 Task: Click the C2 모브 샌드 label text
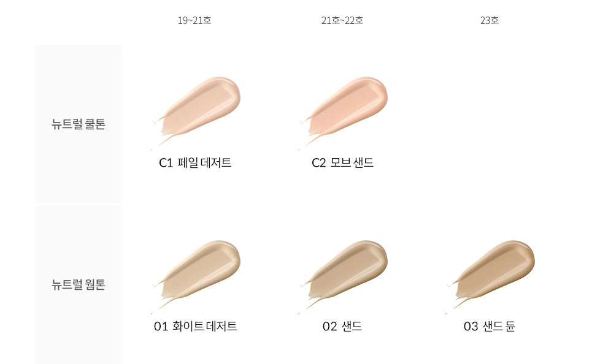point(342,163)
